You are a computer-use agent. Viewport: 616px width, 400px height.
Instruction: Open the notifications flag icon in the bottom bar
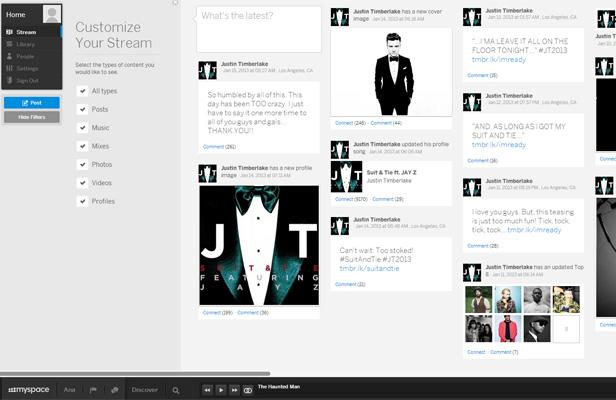point(93,390)
